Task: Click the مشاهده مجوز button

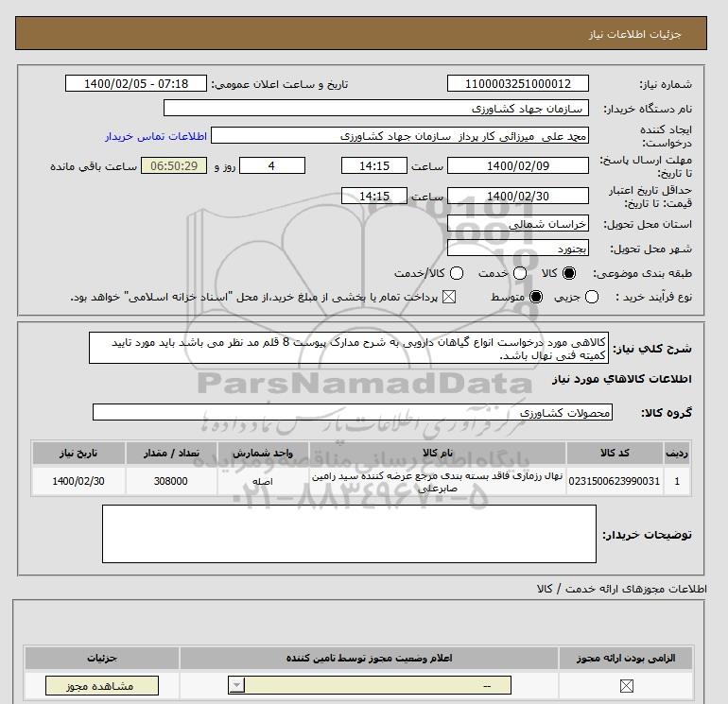Action: coord(102,685)
